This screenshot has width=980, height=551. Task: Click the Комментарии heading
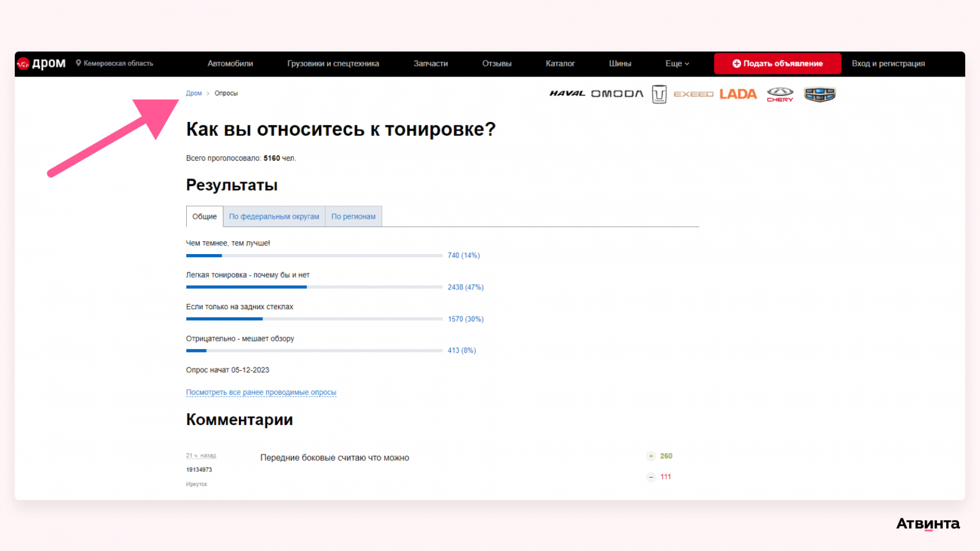239,420
